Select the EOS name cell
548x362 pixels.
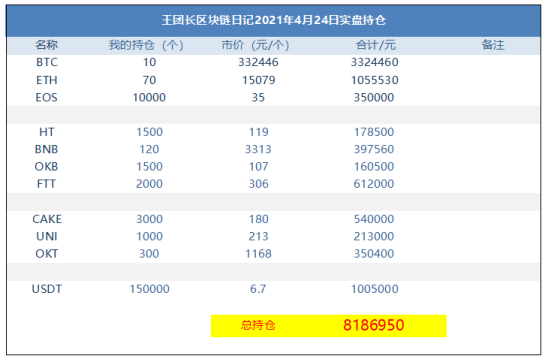(46, 97)
